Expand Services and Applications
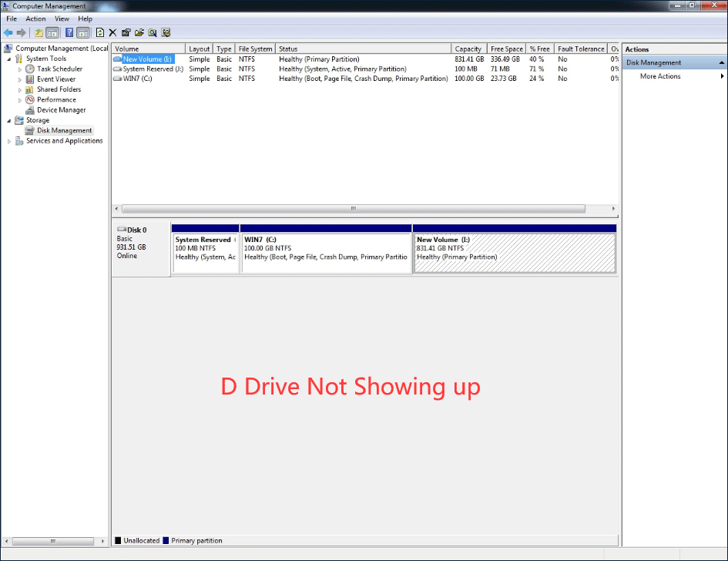This screenshot has width=728, height=561. click(8, 140)
